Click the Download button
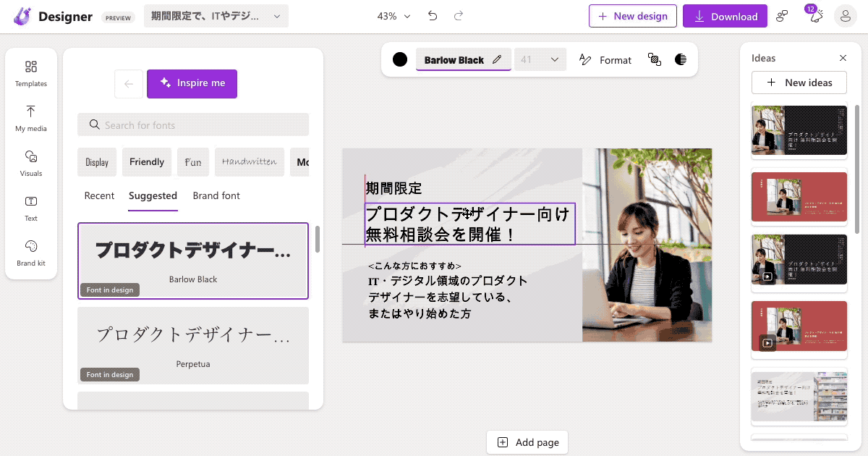The height and width of the screenshot is (456, 868). 725,15
